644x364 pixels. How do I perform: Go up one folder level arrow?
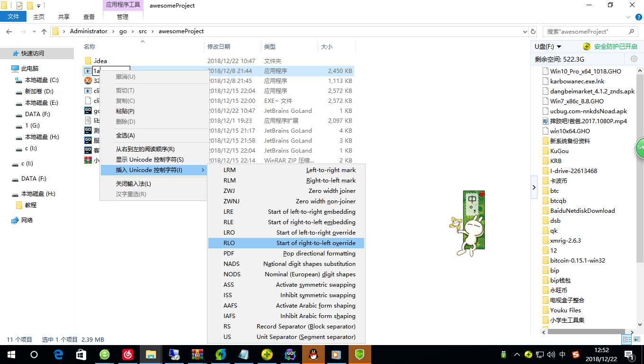(x=44, y=32)
